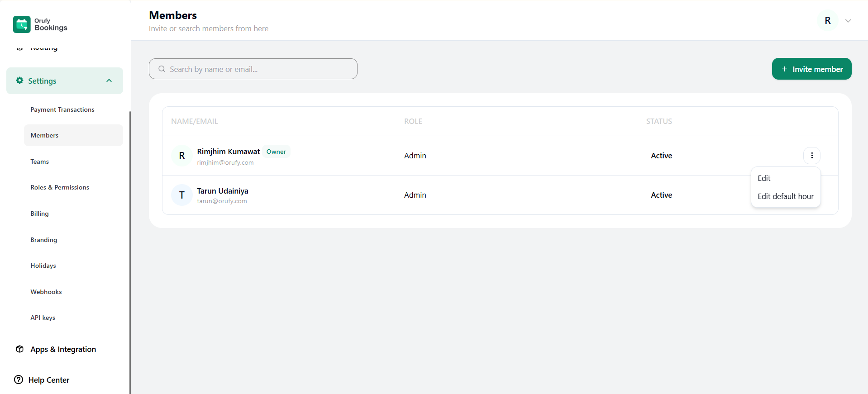868x394 pixels.
Task: Navigate to Billing settings
Action: (40, 214)
